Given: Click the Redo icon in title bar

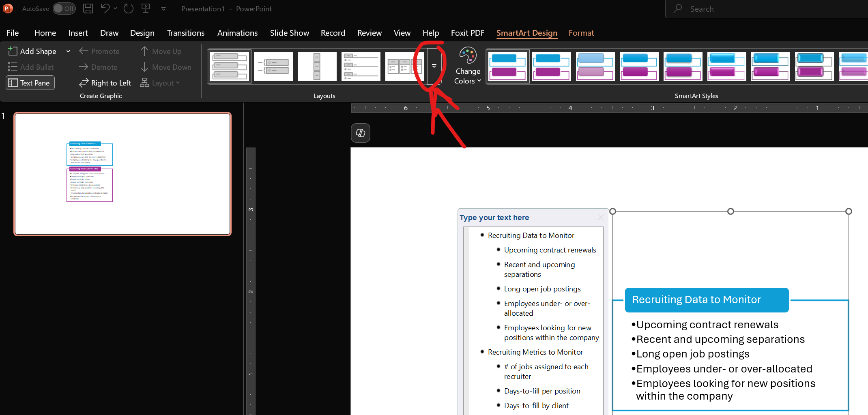Looking at the screenshot, I should (129, 9).
